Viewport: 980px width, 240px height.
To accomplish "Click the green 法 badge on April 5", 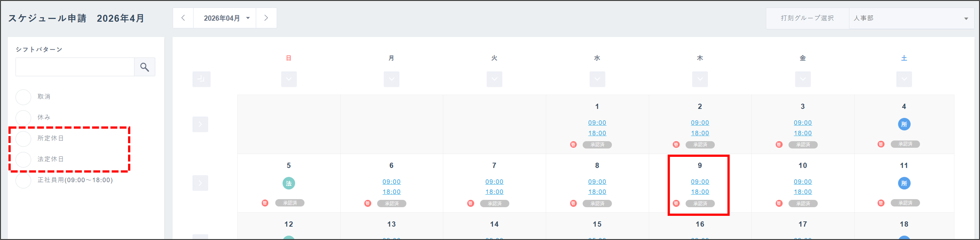I will 289,183.
